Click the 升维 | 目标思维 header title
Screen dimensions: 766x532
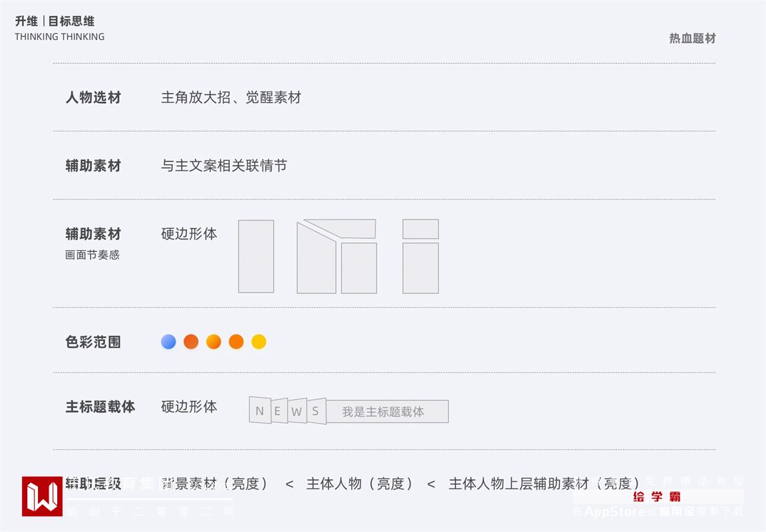[x=55, y=22]
